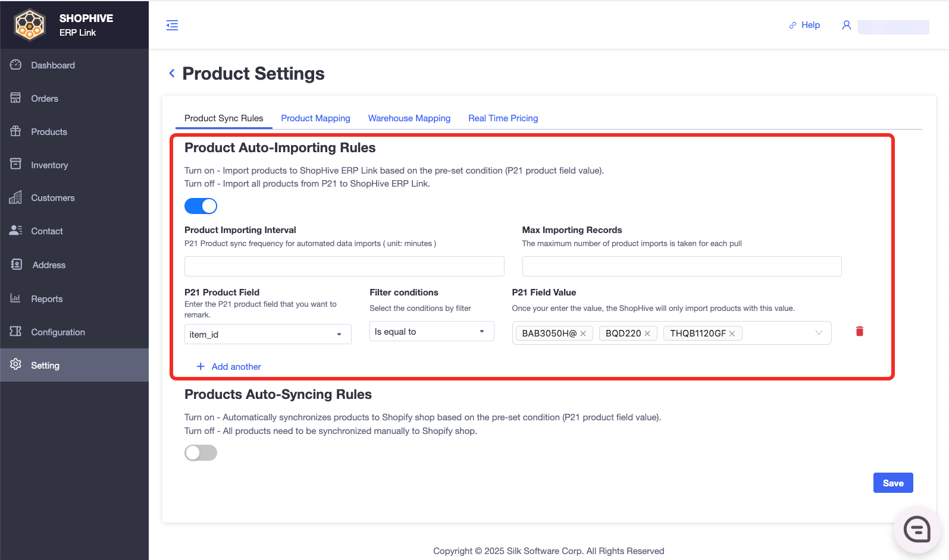Click the blurred username in header
Image resolution: width=949 pixels, height=560 pixels.
click(893, 27)
